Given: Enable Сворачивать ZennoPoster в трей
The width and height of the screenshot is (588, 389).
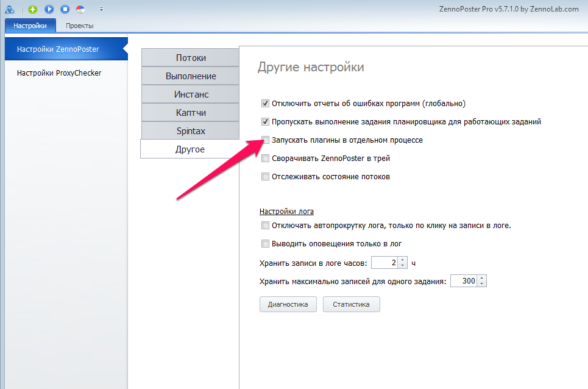Looking at the screenshot, I should pos(265,159).
